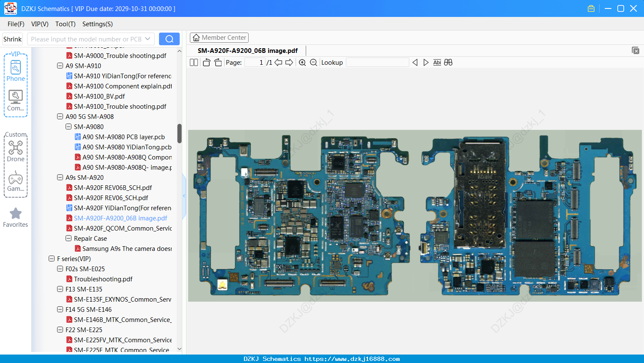The width and height of the screenshot is (644, 363).
Task: Collapse the SM-A9080 folder
Action: (69, 127)
